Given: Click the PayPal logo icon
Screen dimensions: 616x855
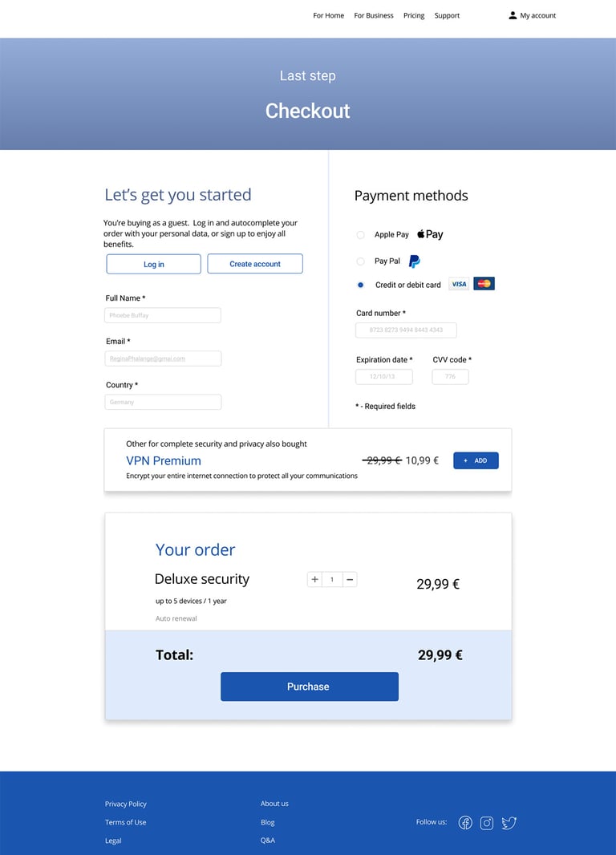Looking at the screenshot, I should click(x=415, y=261).
